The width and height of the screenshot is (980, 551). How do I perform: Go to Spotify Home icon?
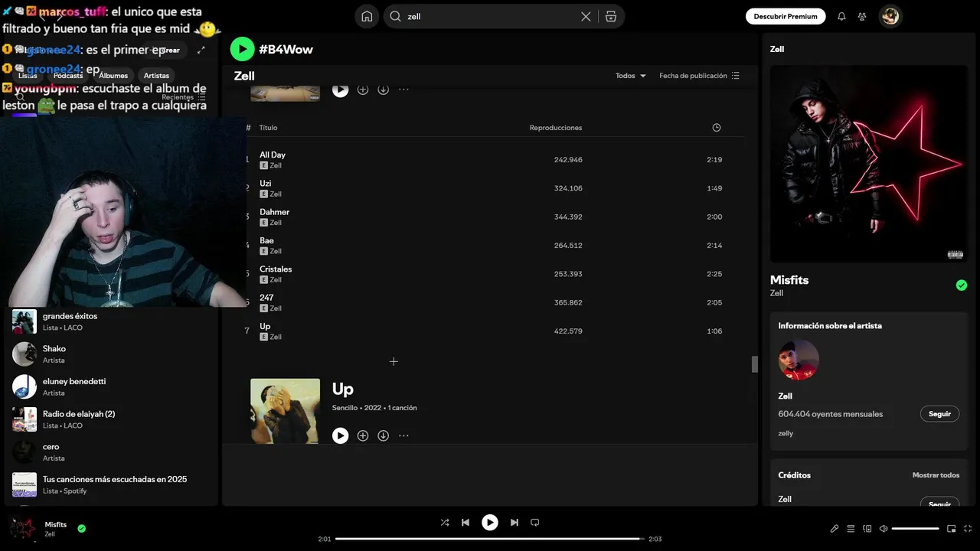[x=367, y=16]
